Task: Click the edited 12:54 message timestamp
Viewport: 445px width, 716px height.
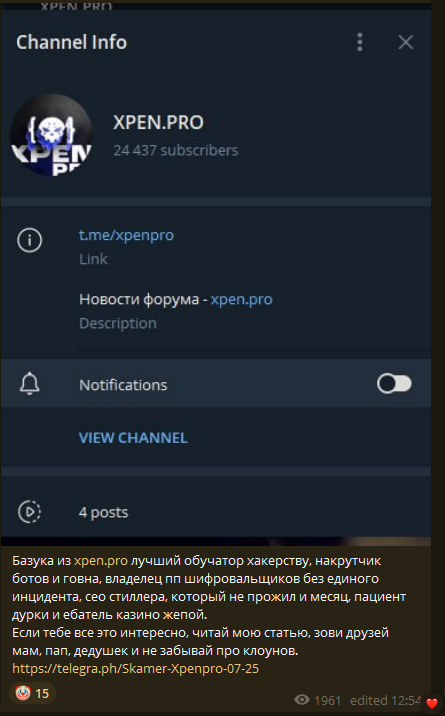Action: pyautogui.click(x=385, y=700)
